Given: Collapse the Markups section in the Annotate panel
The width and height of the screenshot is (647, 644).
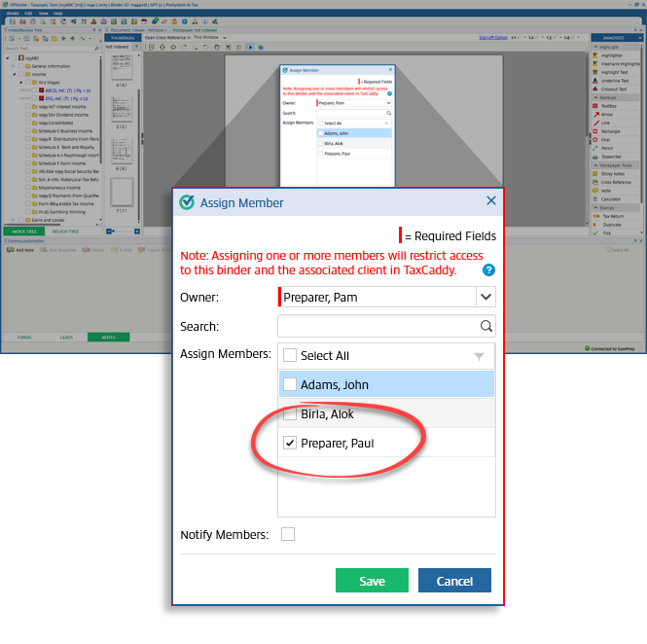Looking at the screenshot, I should tap(595, 97).
